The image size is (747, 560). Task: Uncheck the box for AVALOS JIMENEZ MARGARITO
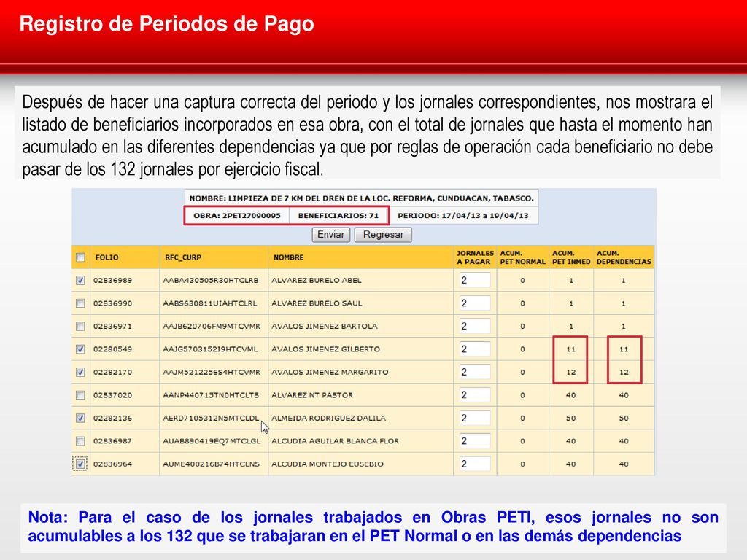(80, 372)
